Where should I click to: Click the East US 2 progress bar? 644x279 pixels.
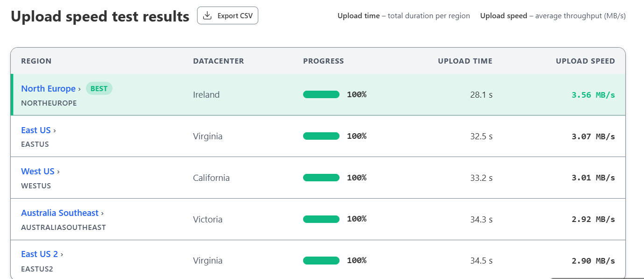[321, 260]
